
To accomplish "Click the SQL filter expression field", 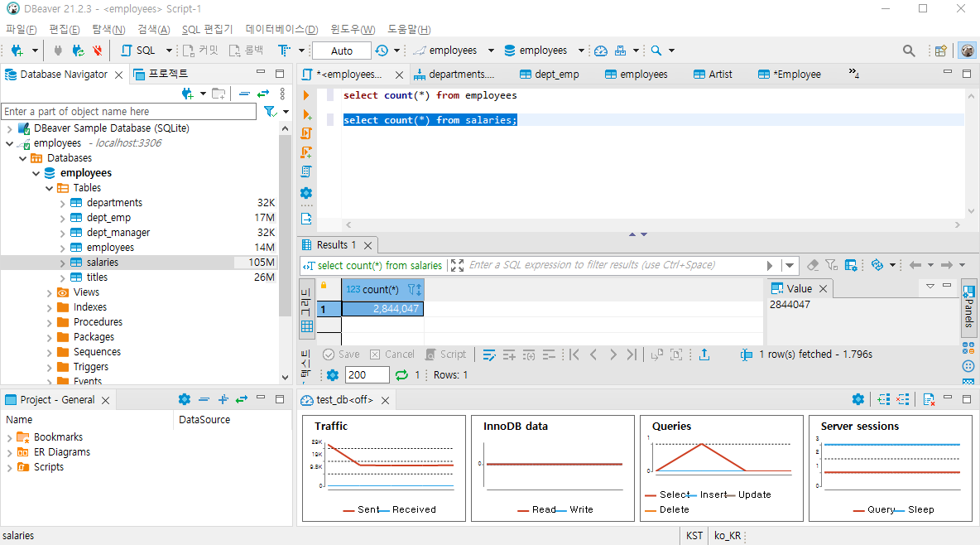I will click(615, 265).
